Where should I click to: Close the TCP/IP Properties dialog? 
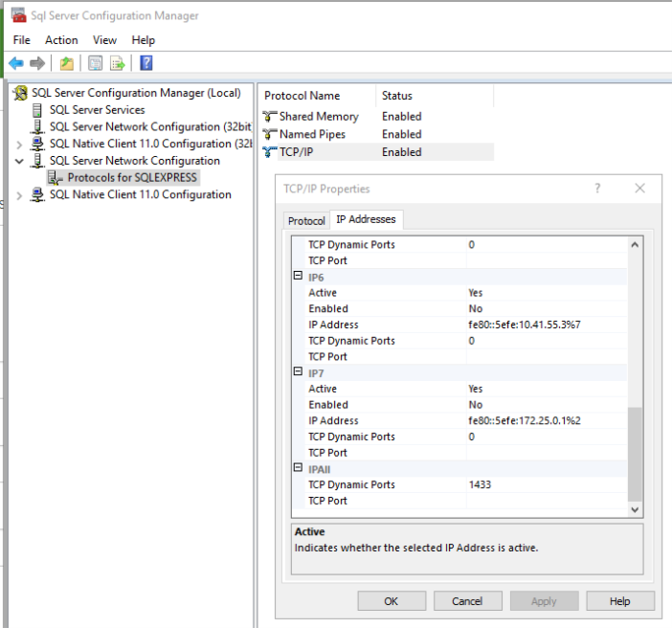click(x=639, y=189)
